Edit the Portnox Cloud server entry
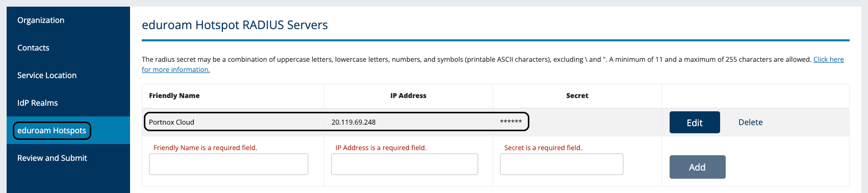 [x=695, y=123]
